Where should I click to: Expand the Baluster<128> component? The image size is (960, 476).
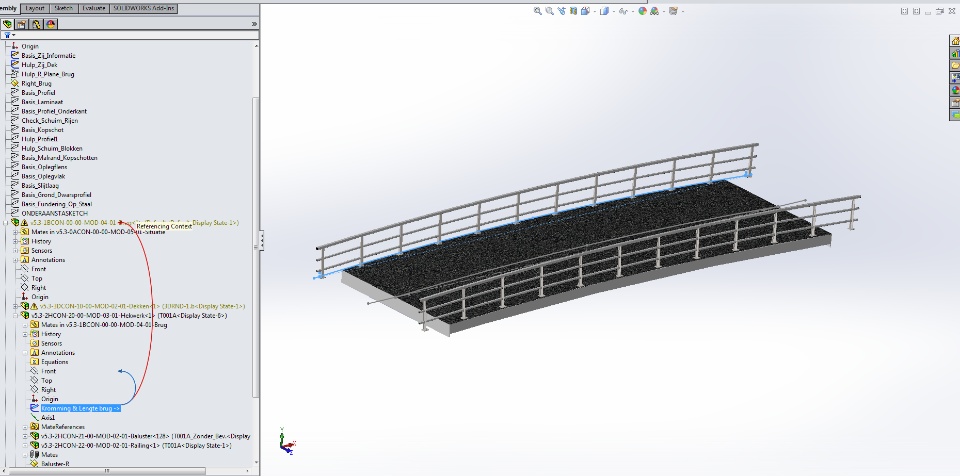25,436
